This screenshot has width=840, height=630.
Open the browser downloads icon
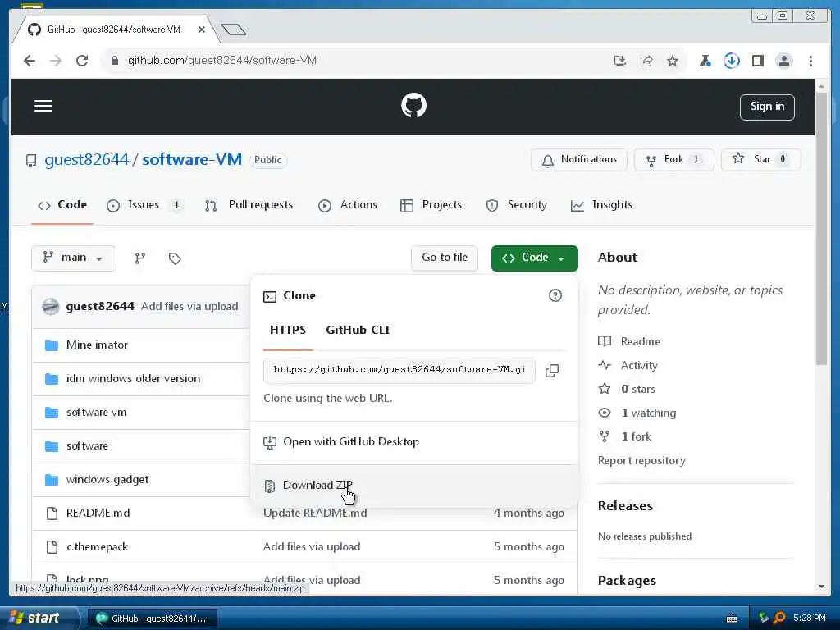point(731,61)
